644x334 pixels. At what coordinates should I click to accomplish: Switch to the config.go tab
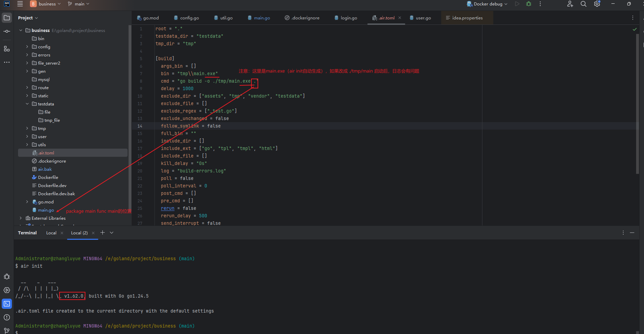pyautogui.click(x=186, y=18)
